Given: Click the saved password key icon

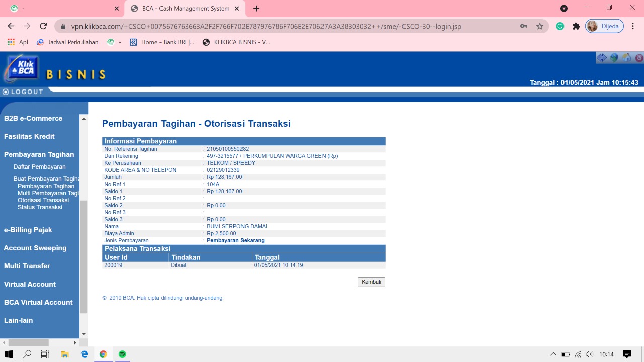Looking at the screenshot, I should click(x=524, y=26).
